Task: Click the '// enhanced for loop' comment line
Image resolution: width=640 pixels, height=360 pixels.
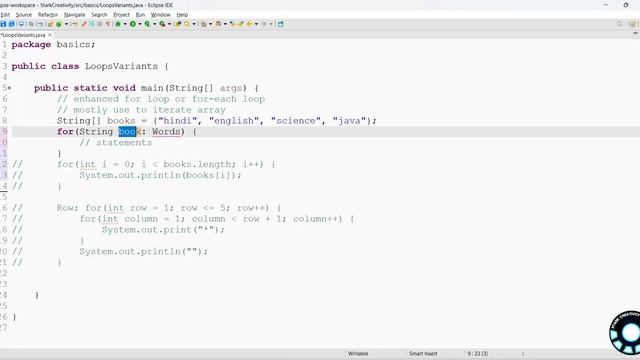Action: click(161, 99)
